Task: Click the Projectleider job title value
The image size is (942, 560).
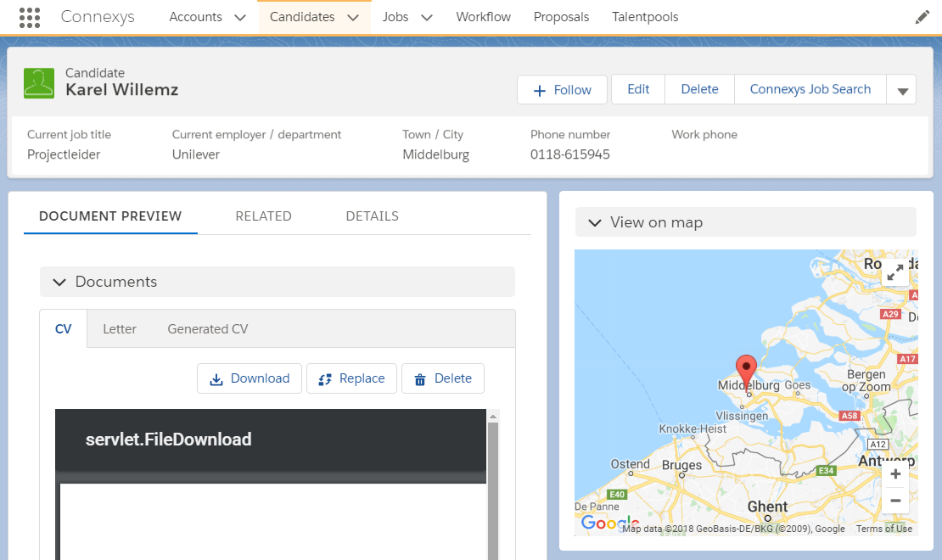Action: [64, 154]
